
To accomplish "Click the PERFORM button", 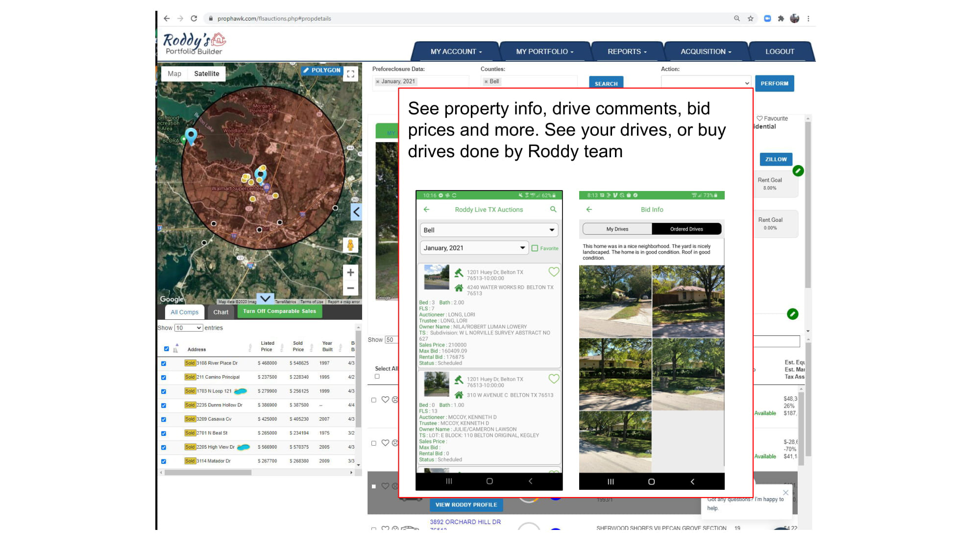I will (774, 83).
